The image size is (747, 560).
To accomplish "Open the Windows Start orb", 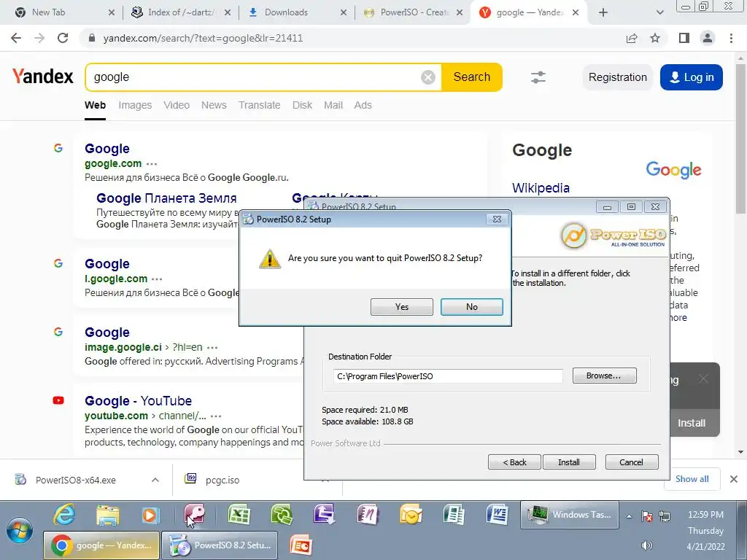I will (x=19, y=530).
